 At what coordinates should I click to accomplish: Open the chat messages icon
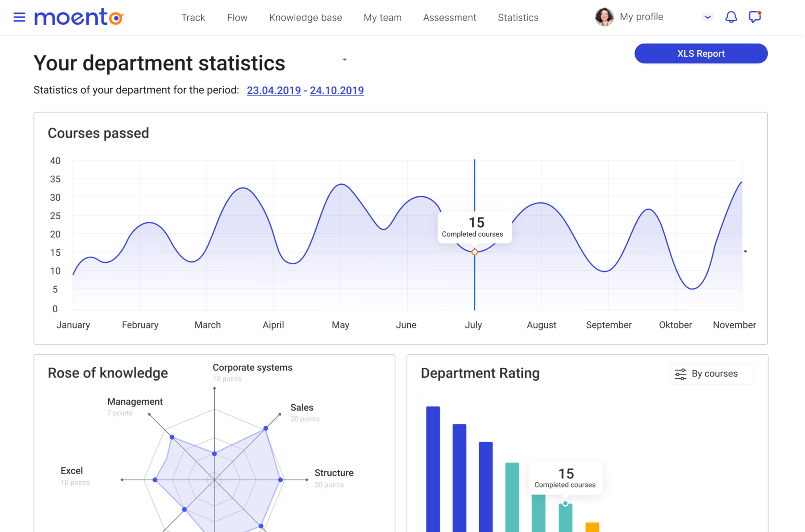coord(754,17)
